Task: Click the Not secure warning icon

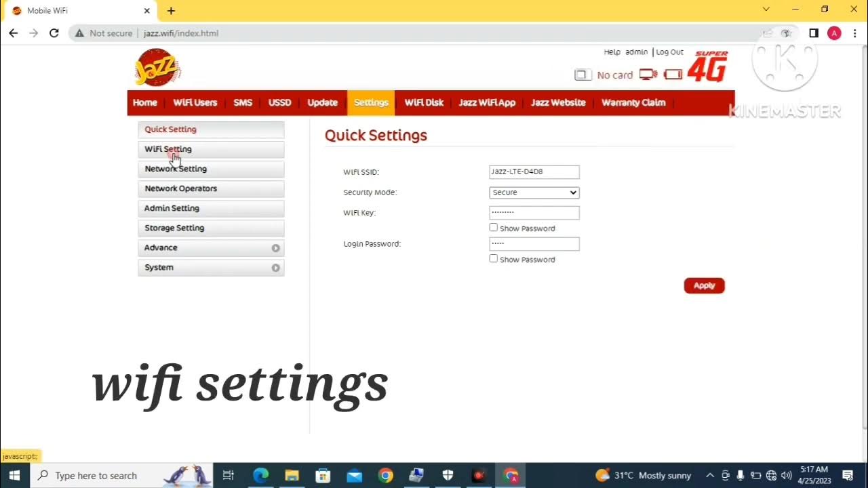Action: [x=79, y=33]
